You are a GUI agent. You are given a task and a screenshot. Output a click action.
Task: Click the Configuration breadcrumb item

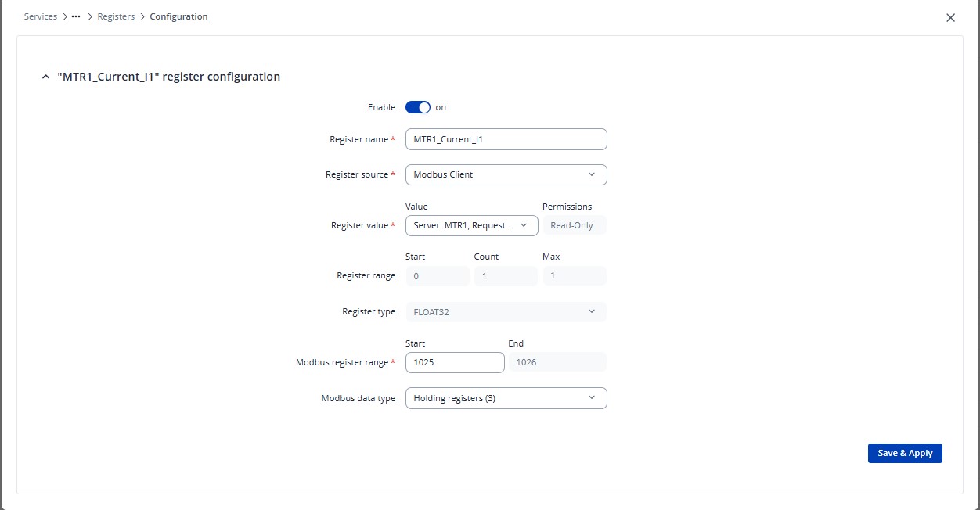click(178, 16)
